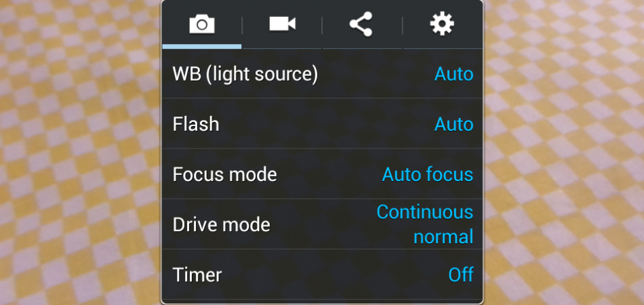This screenshot has height=305, width=644.
Task: Tap the WB (light source) label
Action: coord(245,74)
